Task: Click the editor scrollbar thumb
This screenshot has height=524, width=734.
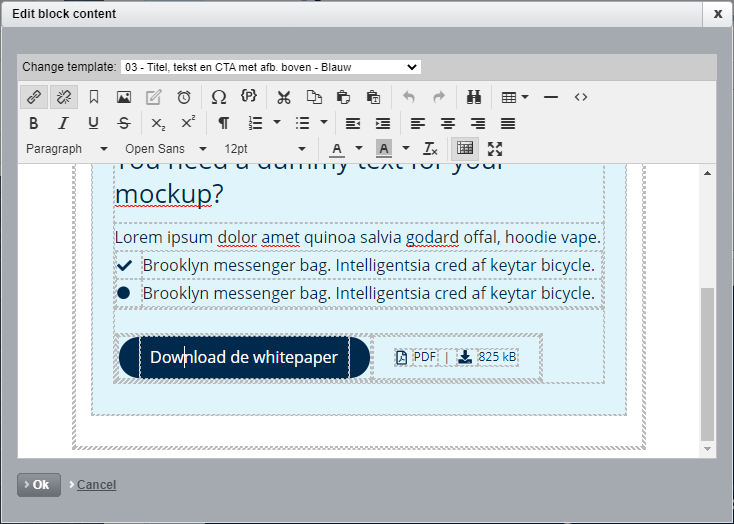Action: tap(707, 364)
